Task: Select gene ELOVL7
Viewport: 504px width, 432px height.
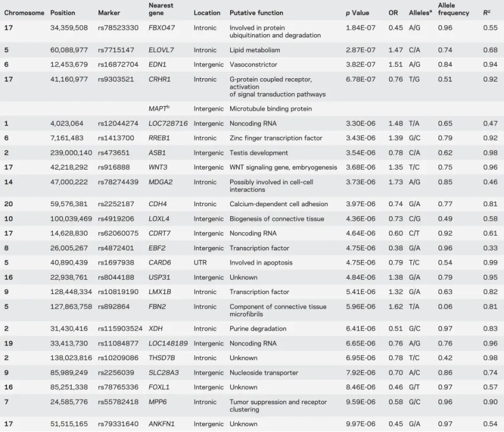Action: click(x=161, y=50)
